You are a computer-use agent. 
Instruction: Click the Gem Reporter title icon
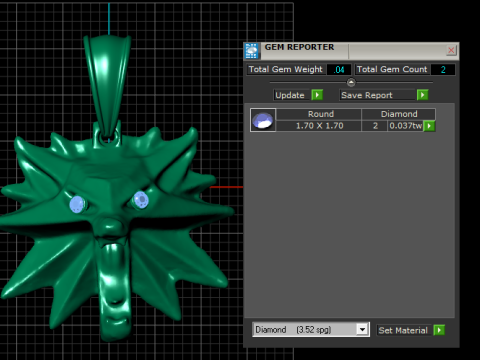coord(251,51)
